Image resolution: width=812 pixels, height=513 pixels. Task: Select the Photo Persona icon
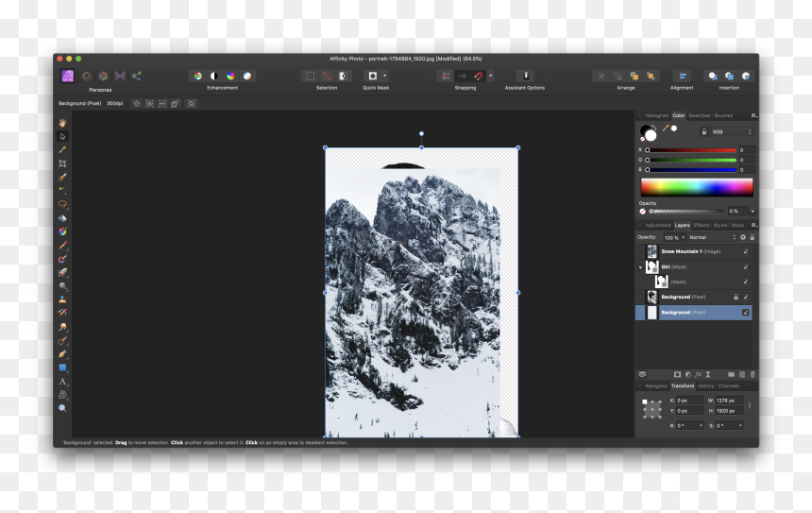coord(68,77)
